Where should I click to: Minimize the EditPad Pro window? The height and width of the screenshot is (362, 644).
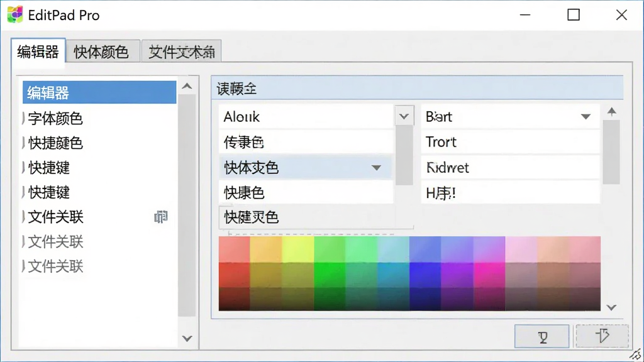(525, 15)
